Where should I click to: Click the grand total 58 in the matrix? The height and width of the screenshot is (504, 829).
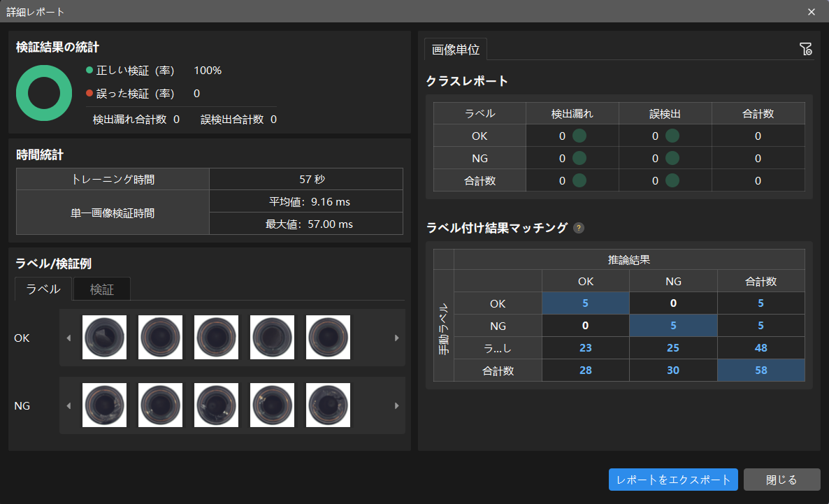pos(760,370)
